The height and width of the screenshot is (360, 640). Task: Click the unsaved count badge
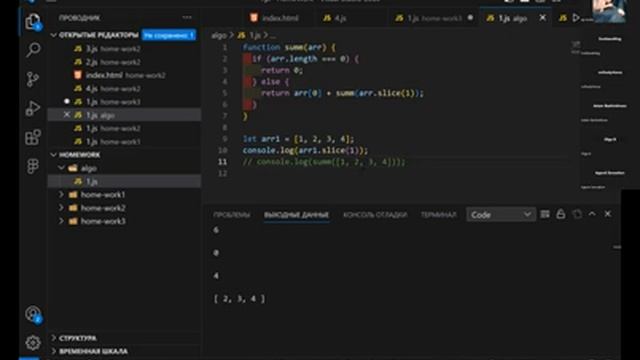pos(169,36)
